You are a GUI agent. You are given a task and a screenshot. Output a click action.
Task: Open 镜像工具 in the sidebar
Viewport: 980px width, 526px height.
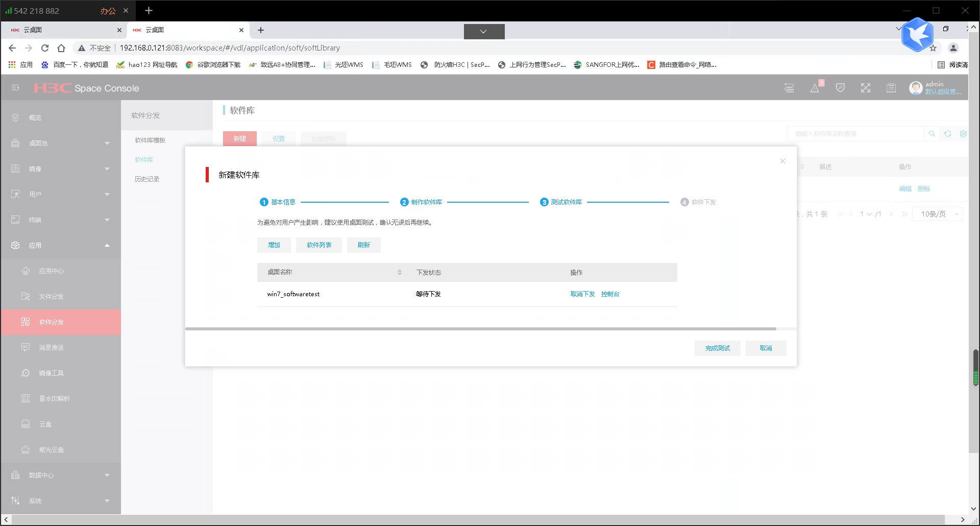[x=61, y=373]
